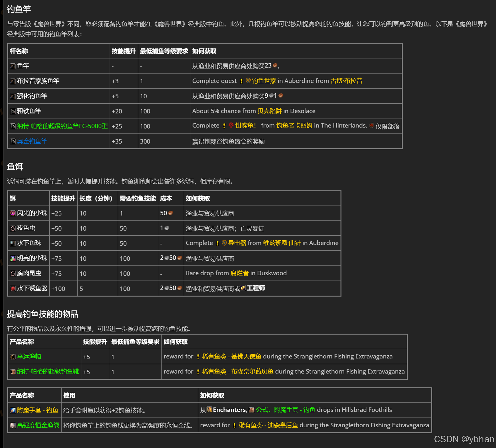Image resolution: width=496 pixels, height=448 pixels.
Task: Click the 高强度恒金渔线 item icon
Action: 13,426
